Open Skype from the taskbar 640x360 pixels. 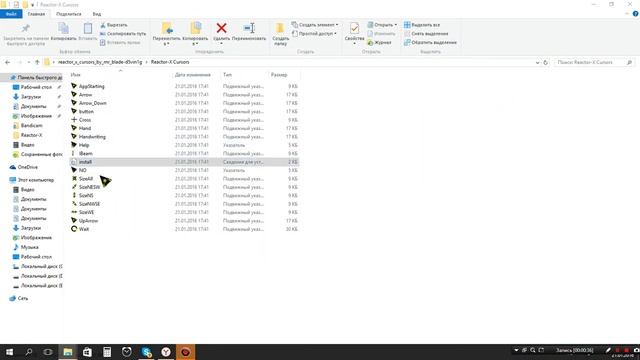[x=146, y=351]
